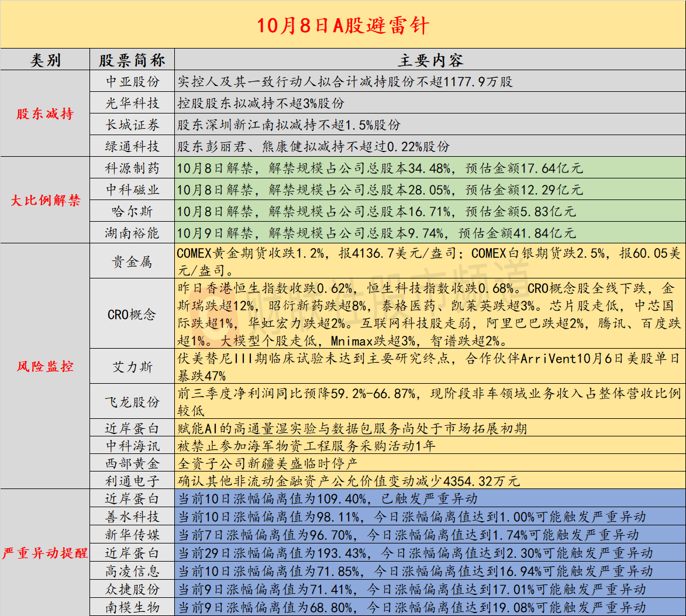Image resolution: width=686 pixels, height=616 pixels.
Task: Select the stock name '新华传媒'
Action: (132, 535)
